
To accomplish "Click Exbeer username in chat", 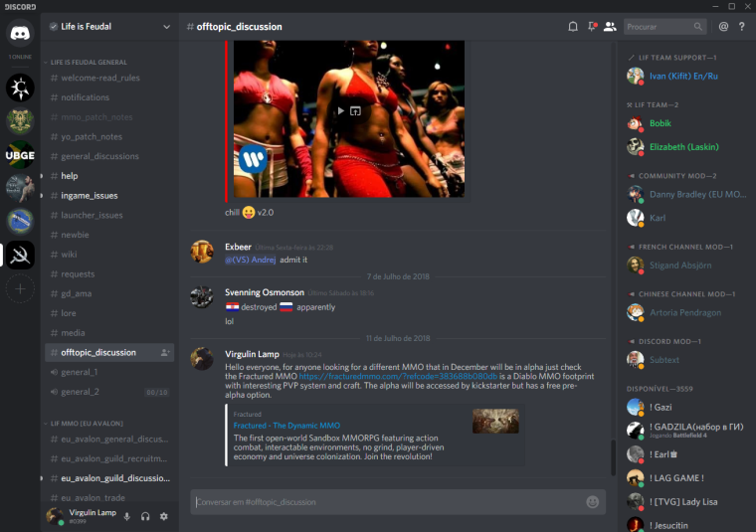I will pos(238,247).
